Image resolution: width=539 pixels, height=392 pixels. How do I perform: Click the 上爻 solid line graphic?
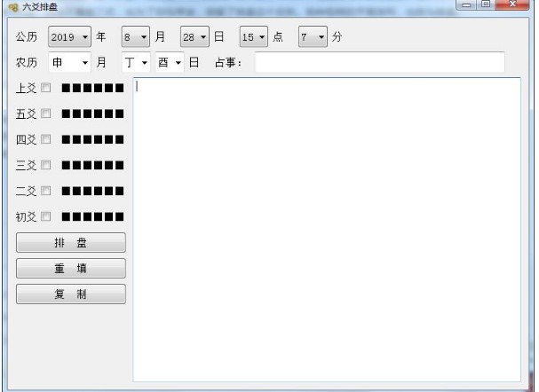pos(93,88)
